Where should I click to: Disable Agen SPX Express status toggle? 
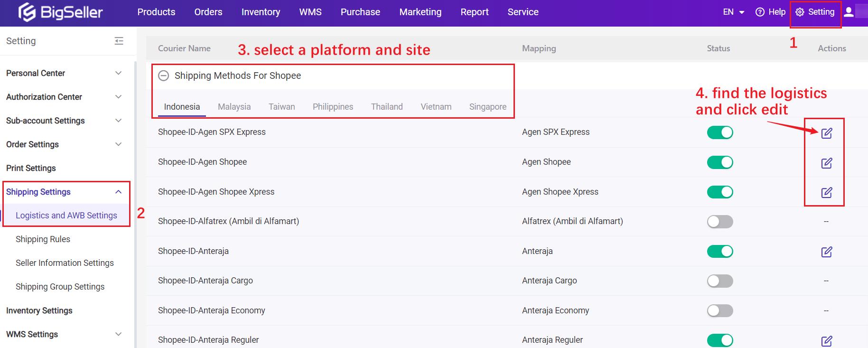pos(720,132)
